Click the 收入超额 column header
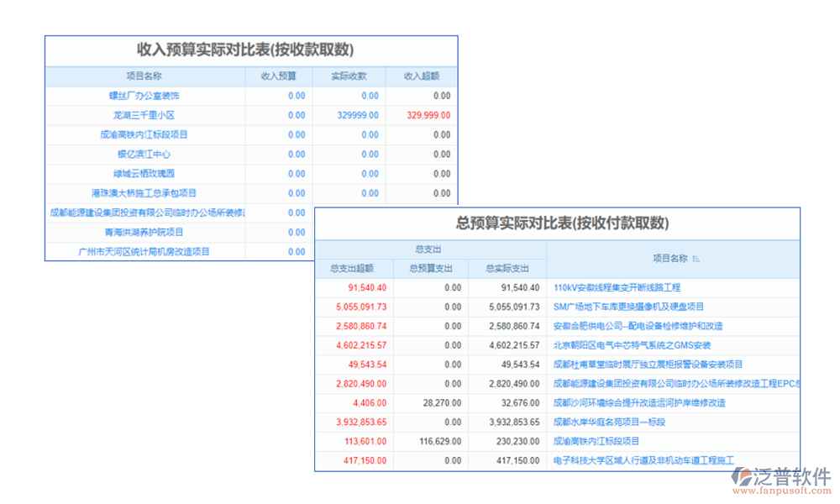Screen dimensions: 840x504 tap(422, 76)
